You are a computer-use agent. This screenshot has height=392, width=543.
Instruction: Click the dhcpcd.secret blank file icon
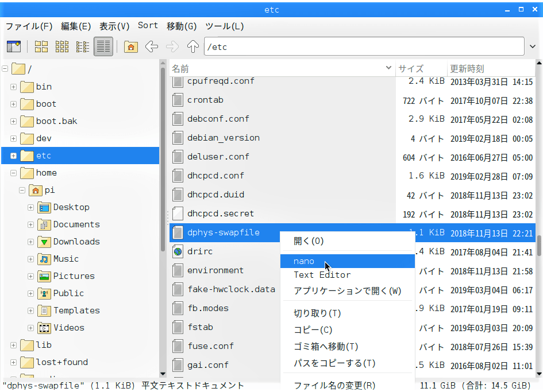pyautogui.click(x=178, y=214)
